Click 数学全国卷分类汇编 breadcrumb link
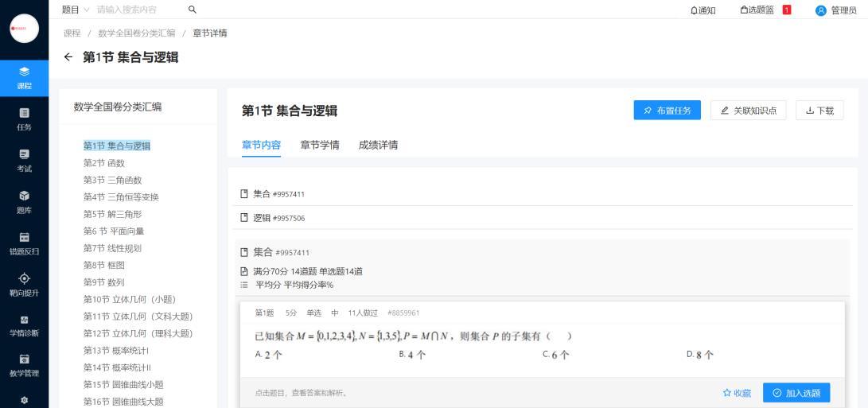 coord(137,33)
